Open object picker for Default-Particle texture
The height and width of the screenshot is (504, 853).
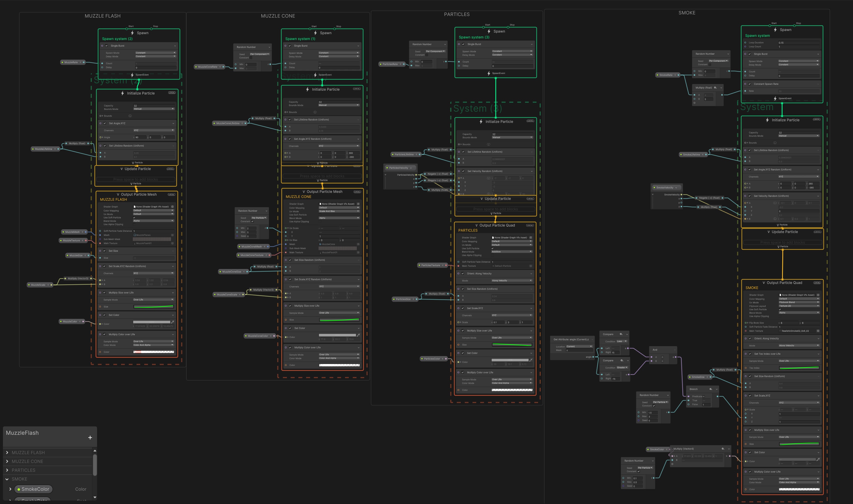point(531,266)
